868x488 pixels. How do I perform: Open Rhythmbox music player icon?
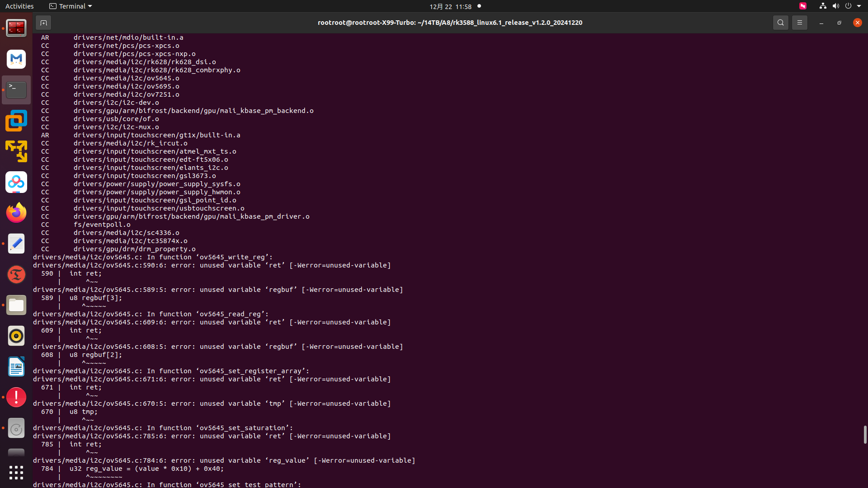[x=16, y=336]
